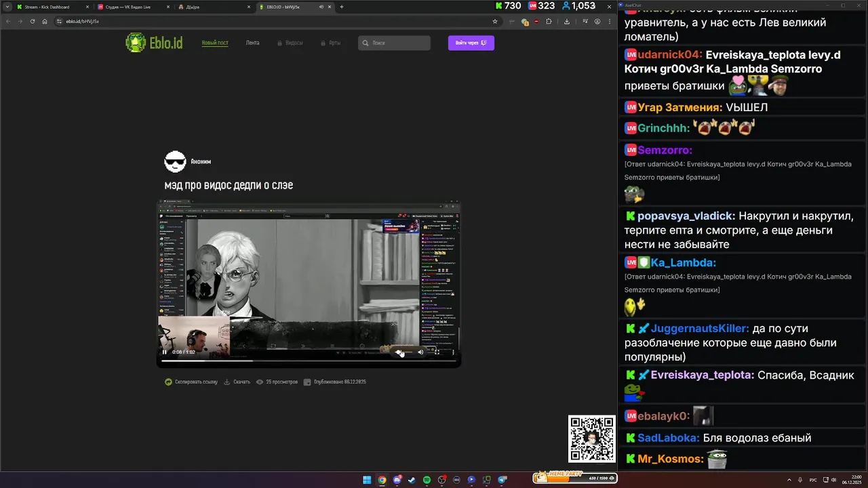868x488 pixels.
Task: Mute the EBLO.ID tab via its audio icon
Action: point(321,7)
